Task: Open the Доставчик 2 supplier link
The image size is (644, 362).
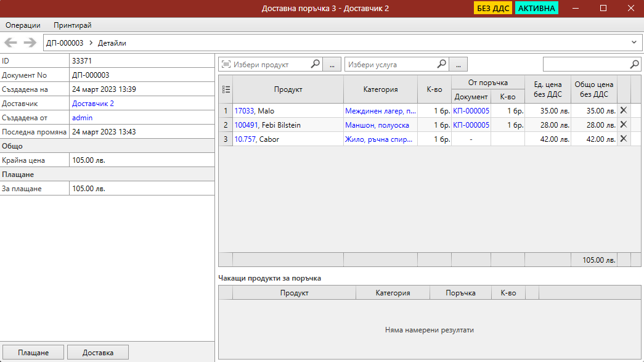Action: point(93,104)
